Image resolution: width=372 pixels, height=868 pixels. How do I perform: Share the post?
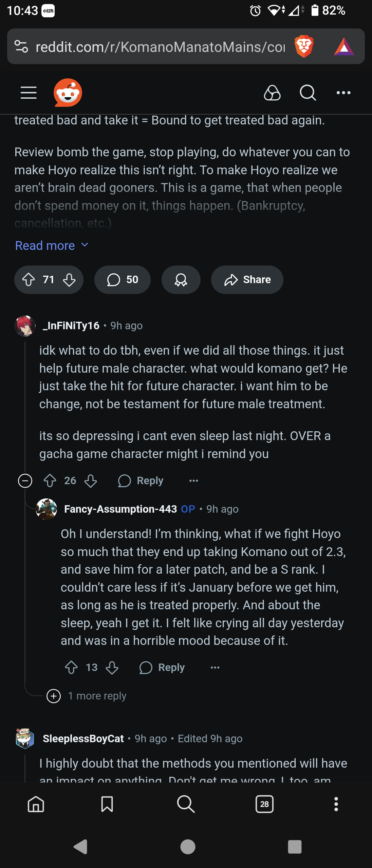pos(247,280)
